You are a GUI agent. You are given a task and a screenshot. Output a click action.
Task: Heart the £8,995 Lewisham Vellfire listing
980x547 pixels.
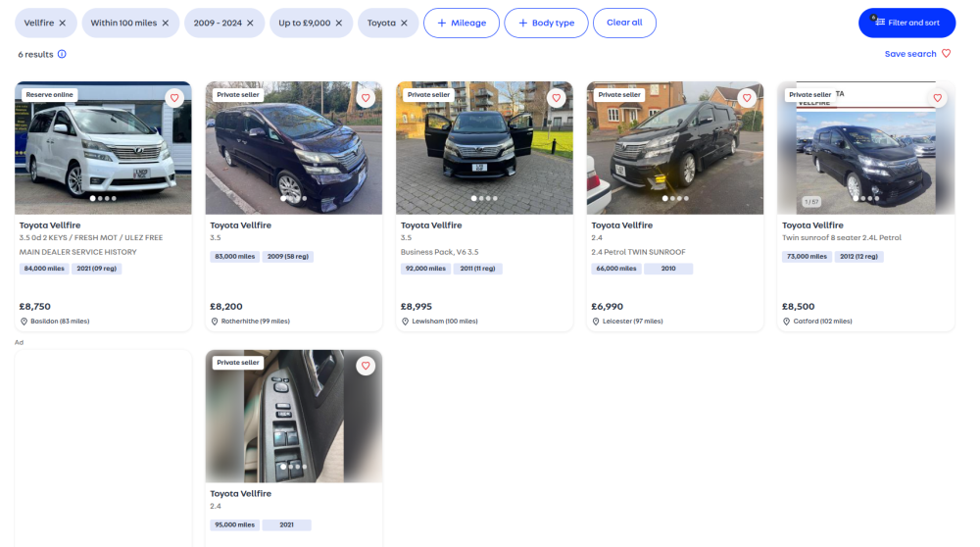(557, 98)
